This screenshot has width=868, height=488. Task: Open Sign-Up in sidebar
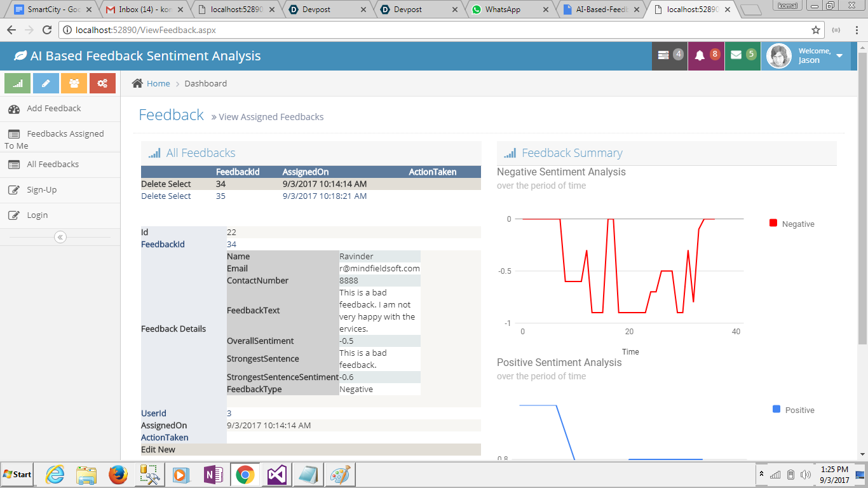tap(60, 190)
